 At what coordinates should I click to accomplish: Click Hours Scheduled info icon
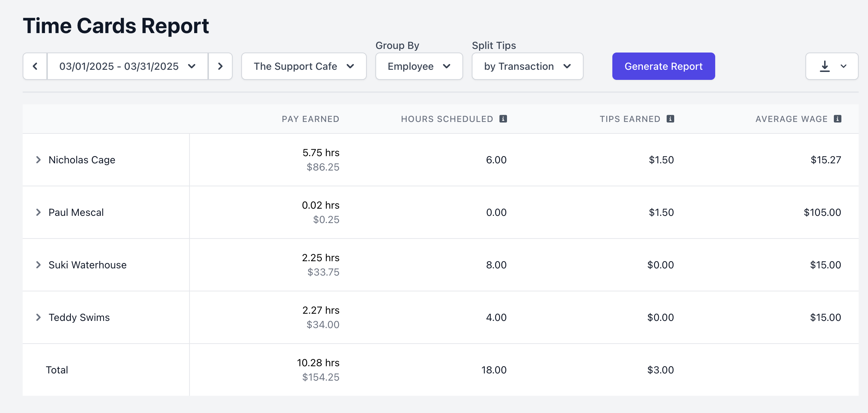[x=503, y=119]
